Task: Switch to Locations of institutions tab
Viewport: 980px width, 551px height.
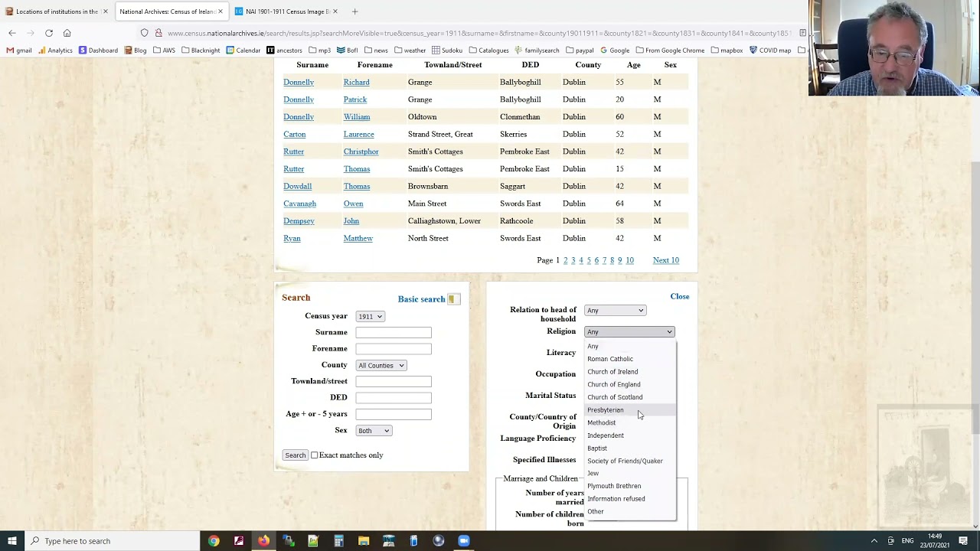Action: point(56,11)
